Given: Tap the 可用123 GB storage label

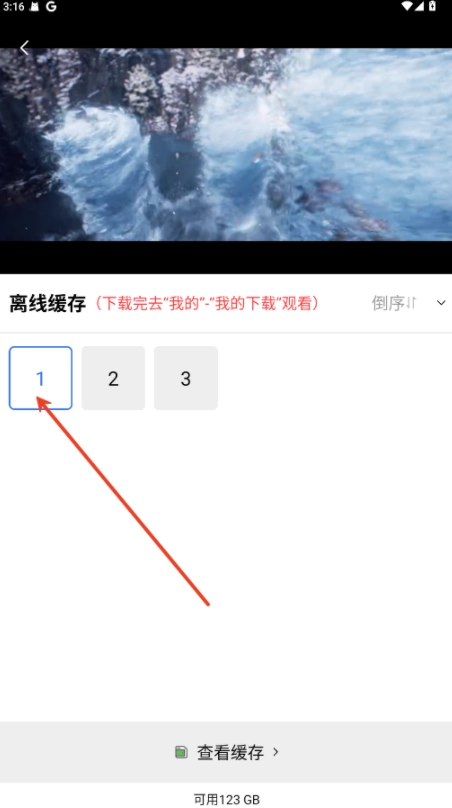Looking at the screenshot, I should pyautogui.click(x=226, y=799).
